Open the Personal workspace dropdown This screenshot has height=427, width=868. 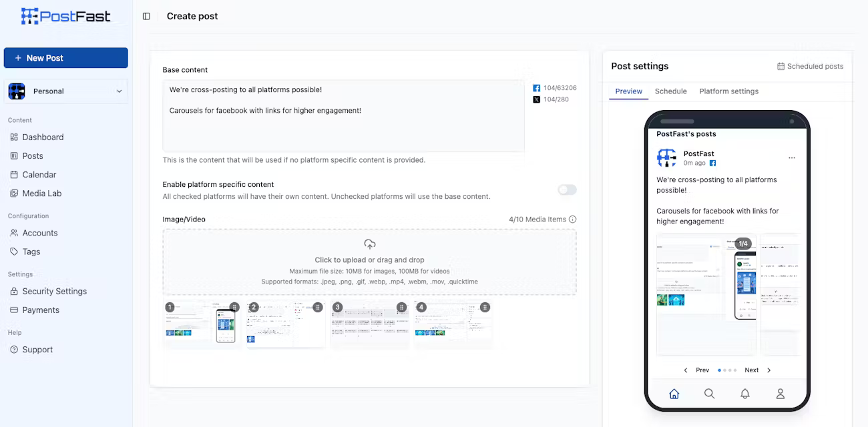[65, 91]
